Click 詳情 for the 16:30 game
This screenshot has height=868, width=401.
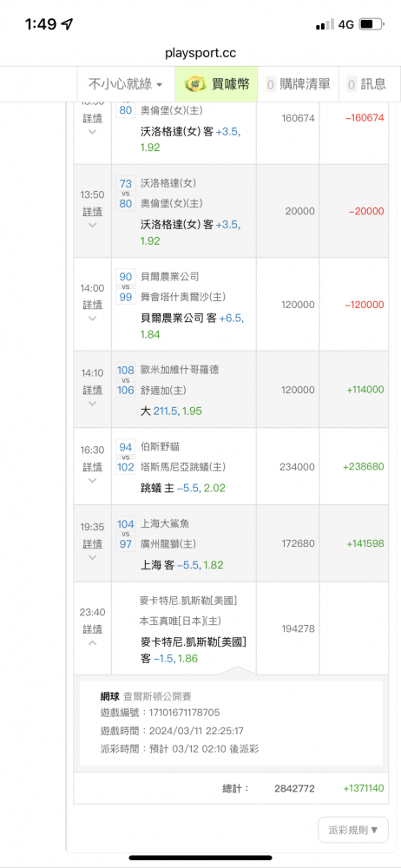[x=93, y=467]
